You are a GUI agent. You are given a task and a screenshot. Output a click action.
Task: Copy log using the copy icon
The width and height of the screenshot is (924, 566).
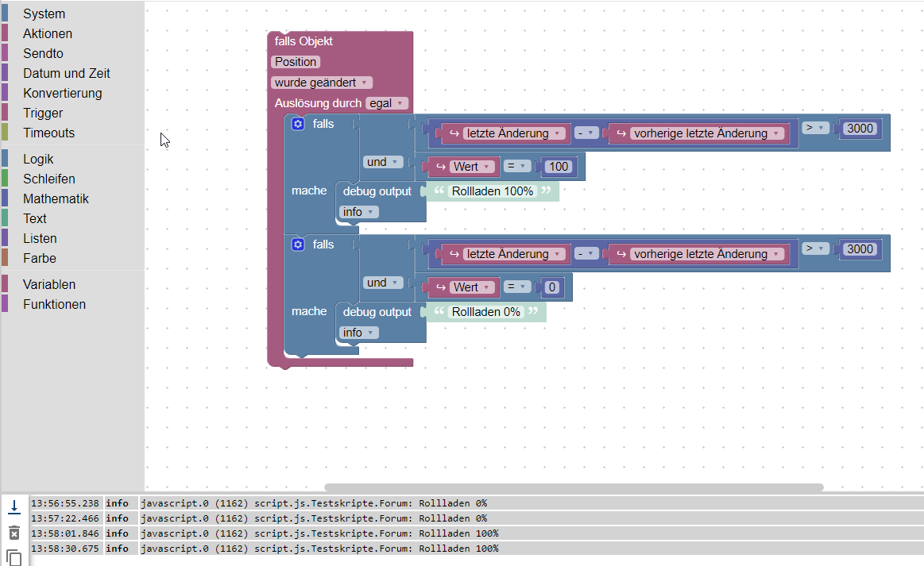tap(14, 557)
